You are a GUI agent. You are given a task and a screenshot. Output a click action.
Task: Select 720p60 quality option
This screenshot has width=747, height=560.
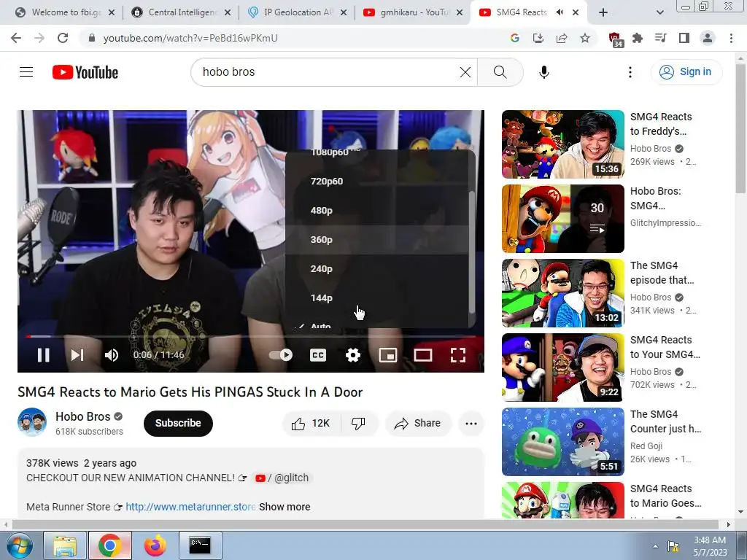tap(377, 181)
